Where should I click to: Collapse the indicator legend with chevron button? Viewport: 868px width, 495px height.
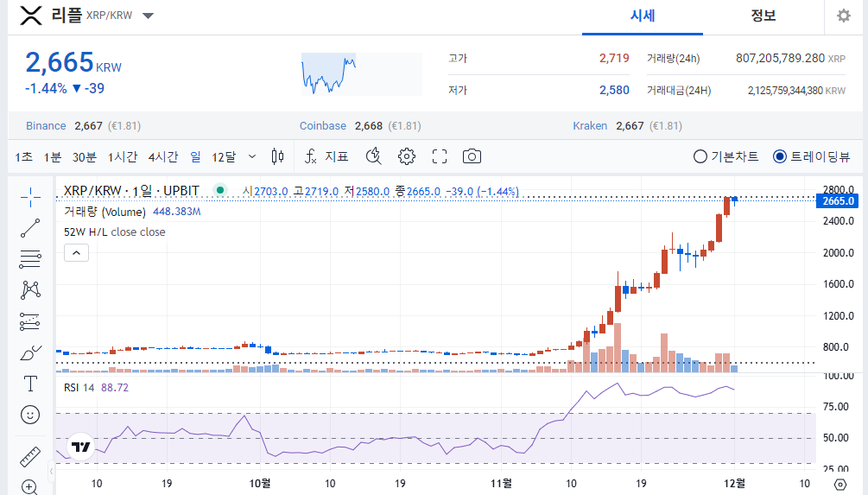coord(76,253)
